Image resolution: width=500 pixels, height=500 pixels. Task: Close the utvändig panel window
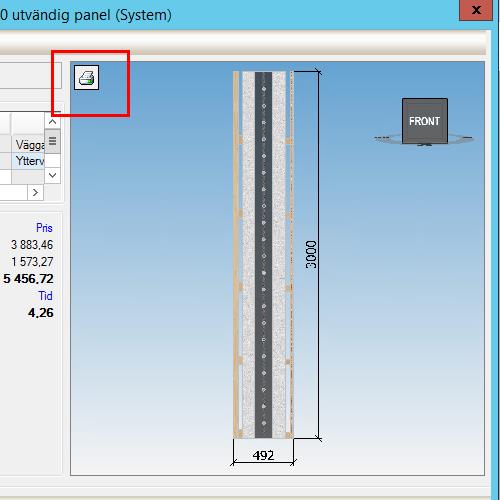[476, 10]
